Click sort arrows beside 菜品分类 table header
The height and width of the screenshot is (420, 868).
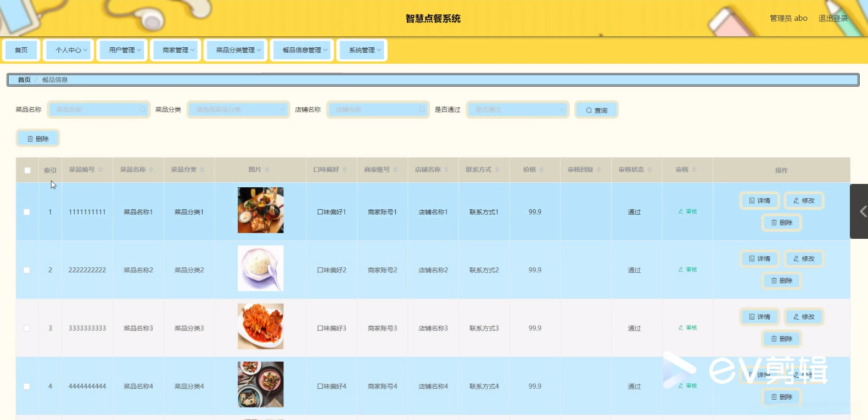coord(202,170)
